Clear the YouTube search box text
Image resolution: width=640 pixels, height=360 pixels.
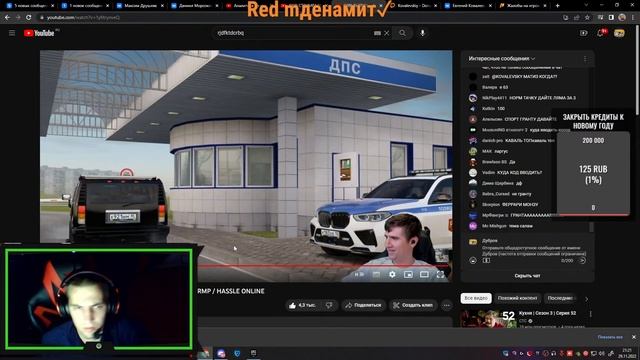click(387, 33)
